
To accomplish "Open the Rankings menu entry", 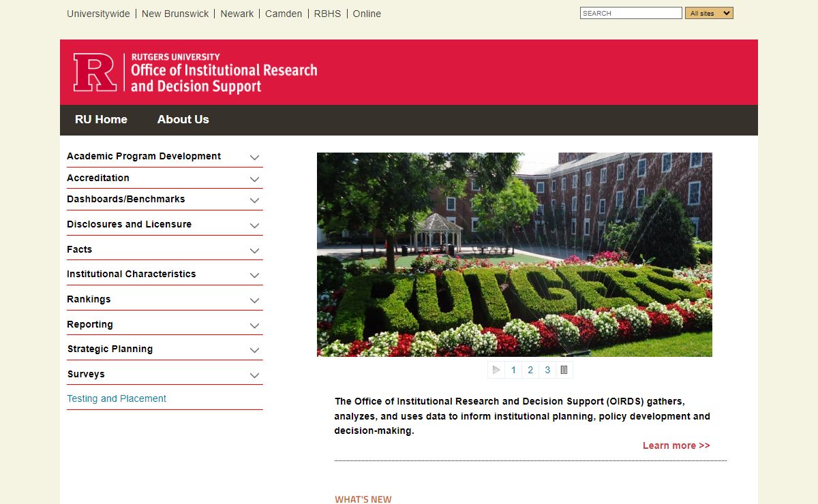I will [89, 299].
